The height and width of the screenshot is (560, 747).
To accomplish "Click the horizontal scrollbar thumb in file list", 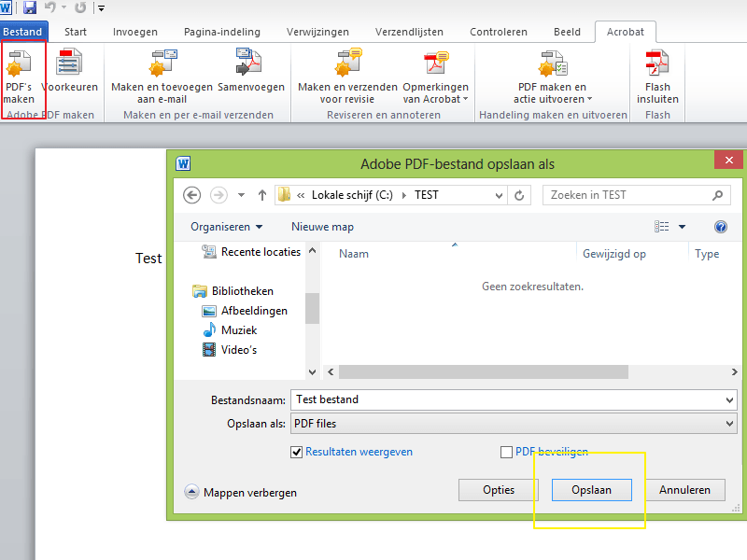I will [x=484, y=371].
